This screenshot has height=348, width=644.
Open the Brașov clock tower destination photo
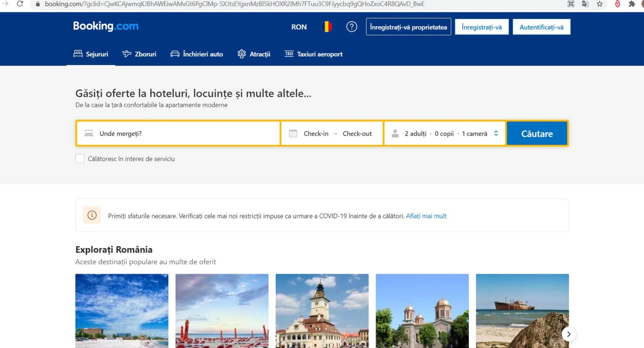point(322,311)
